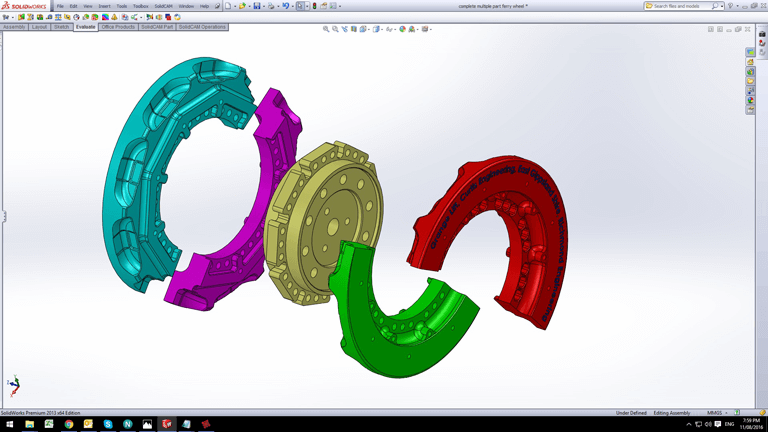
Task: Switch to the Sketch tab
Action: pos(61,27)
